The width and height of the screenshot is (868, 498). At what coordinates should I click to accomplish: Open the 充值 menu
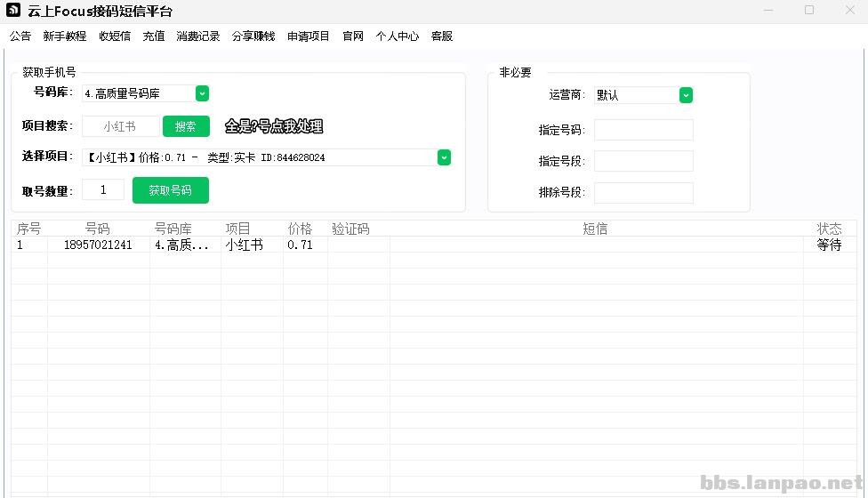pos(153,36)
